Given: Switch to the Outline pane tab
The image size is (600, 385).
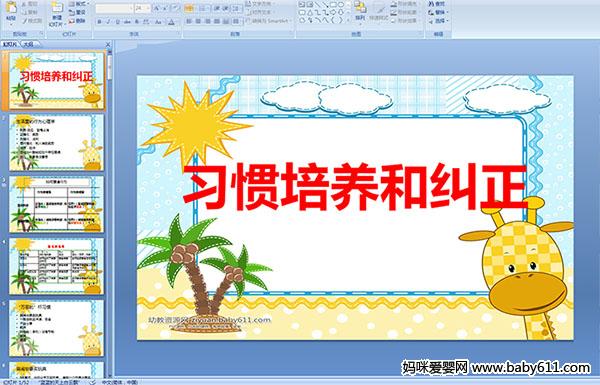Looking at the screenshot, I should click(29, 44).
